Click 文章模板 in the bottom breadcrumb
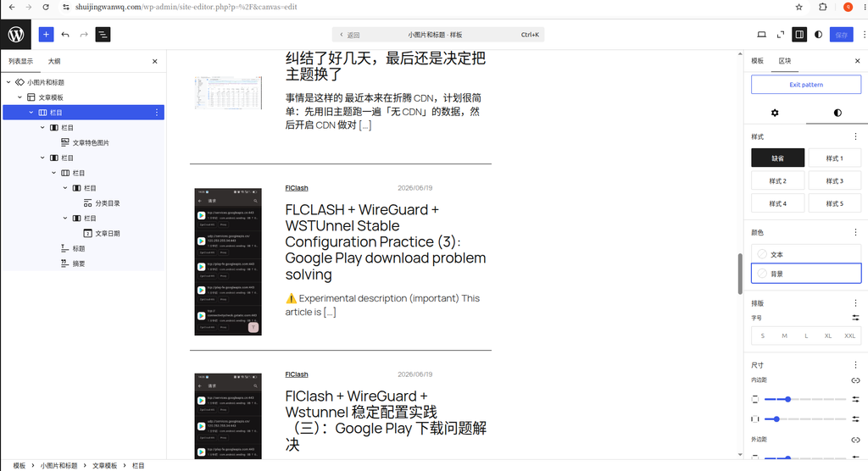Screen dimensions: 868x471 (x=104, y=465)
